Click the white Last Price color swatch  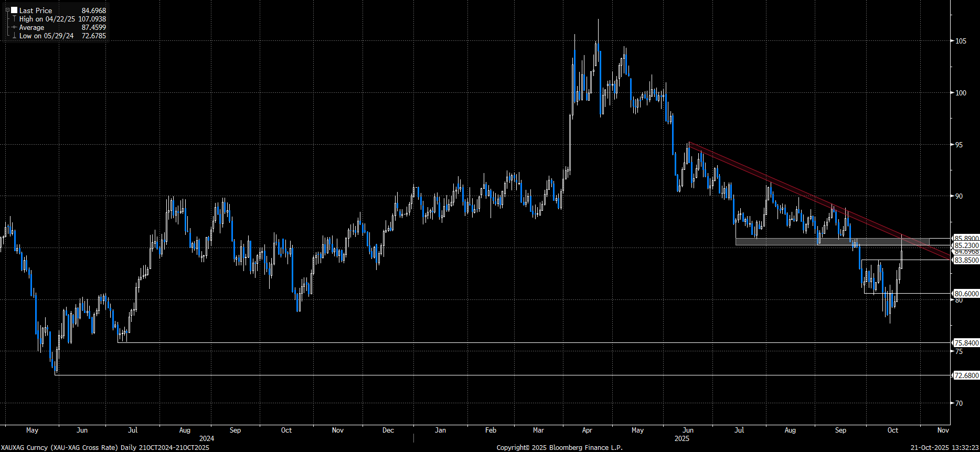[14, 10]
